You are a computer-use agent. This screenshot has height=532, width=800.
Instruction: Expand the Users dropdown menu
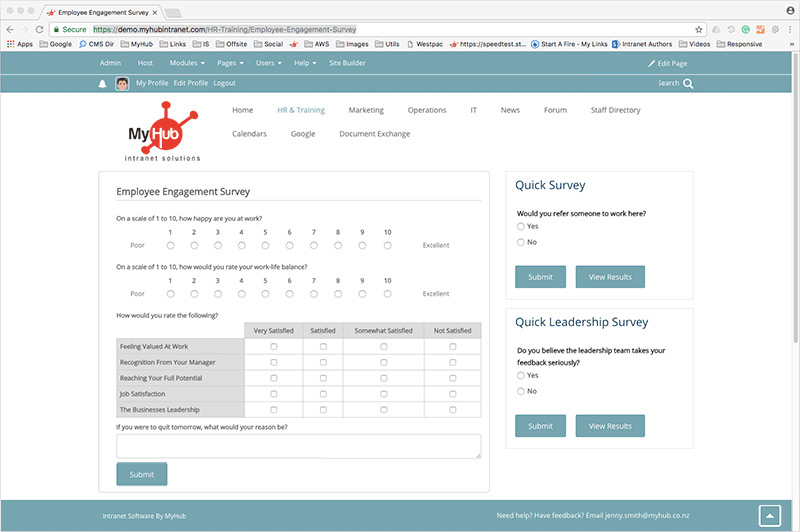point(267,63)
